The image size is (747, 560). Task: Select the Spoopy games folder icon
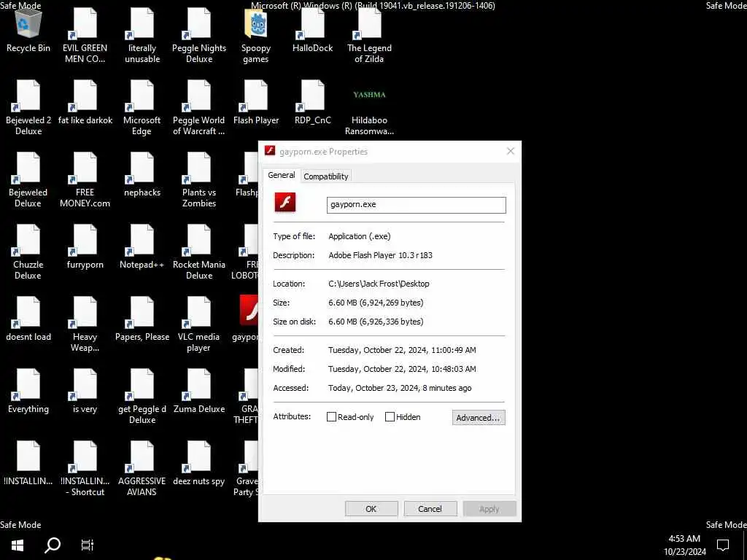coord(256,36)
